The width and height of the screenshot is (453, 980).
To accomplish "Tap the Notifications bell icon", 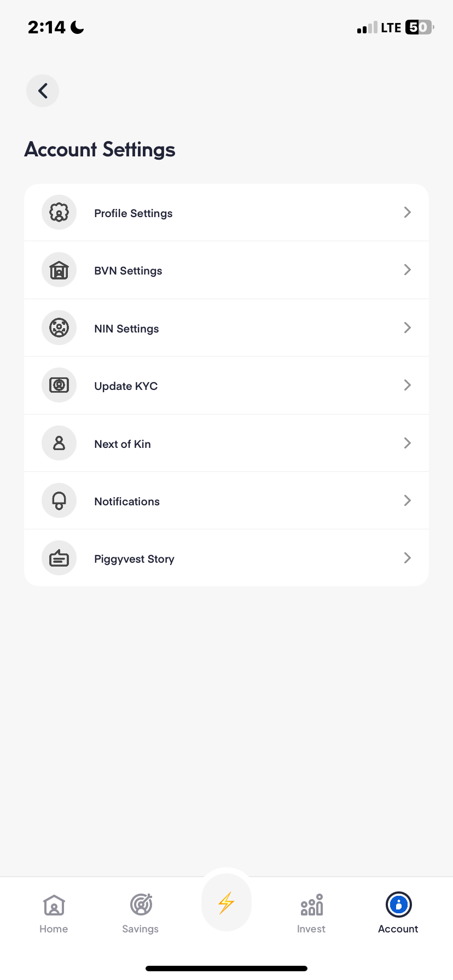I will 59,501.
